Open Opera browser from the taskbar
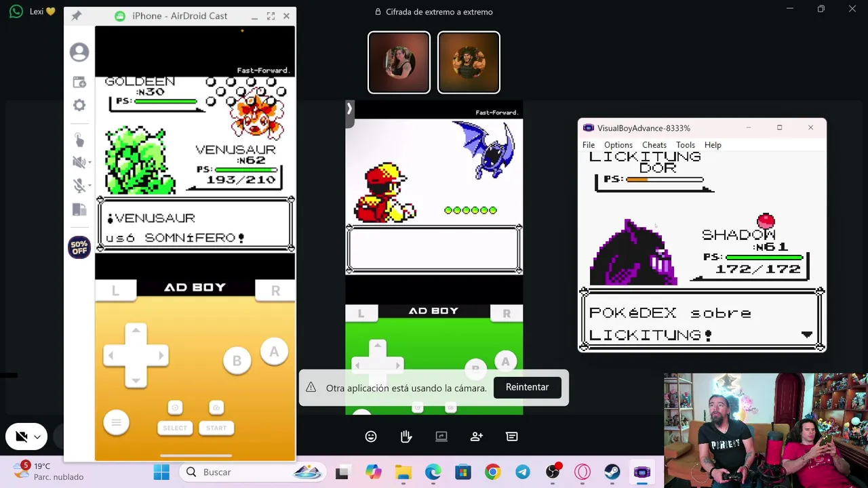The height and width of the screenshot is (488, 868). (583, 472)
